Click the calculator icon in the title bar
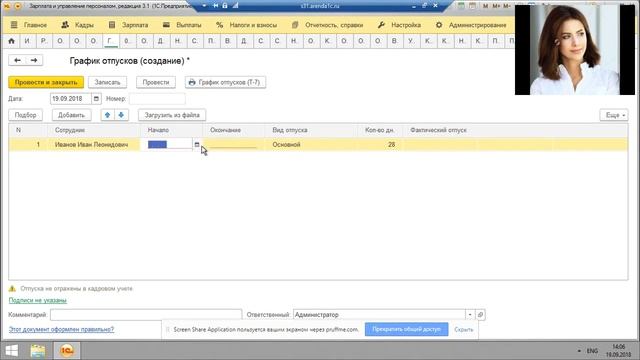Image resolution: width=640 pixels, height=360 pixels. pos(461,6)
